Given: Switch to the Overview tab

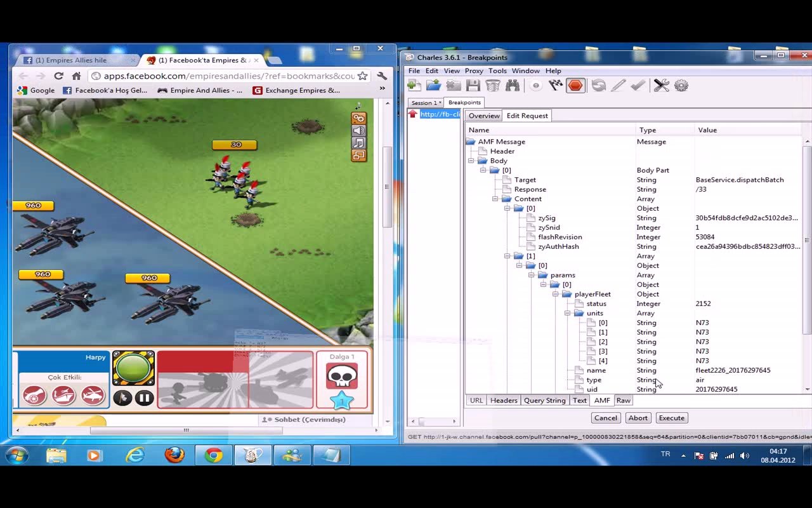Looking at the screenshot, I should pyautogui.click(x=484, y=116).
